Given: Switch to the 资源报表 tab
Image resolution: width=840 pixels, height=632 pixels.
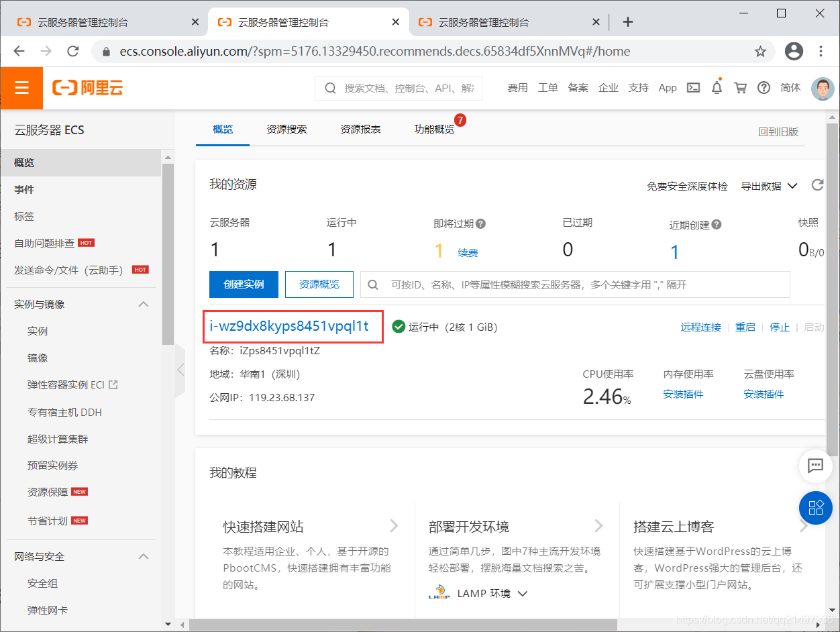Looking at the screenshot, I should 360,129.
